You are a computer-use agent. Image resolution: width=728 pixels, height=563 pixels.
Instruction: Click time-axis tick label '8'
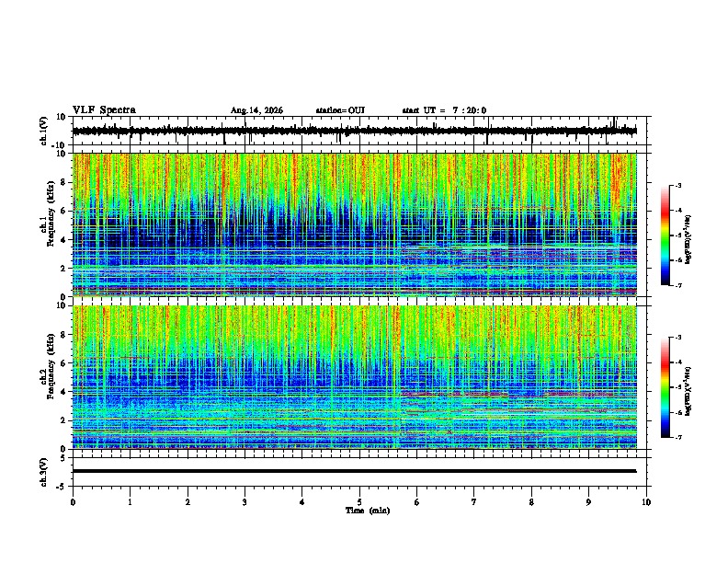click(531, 502)
